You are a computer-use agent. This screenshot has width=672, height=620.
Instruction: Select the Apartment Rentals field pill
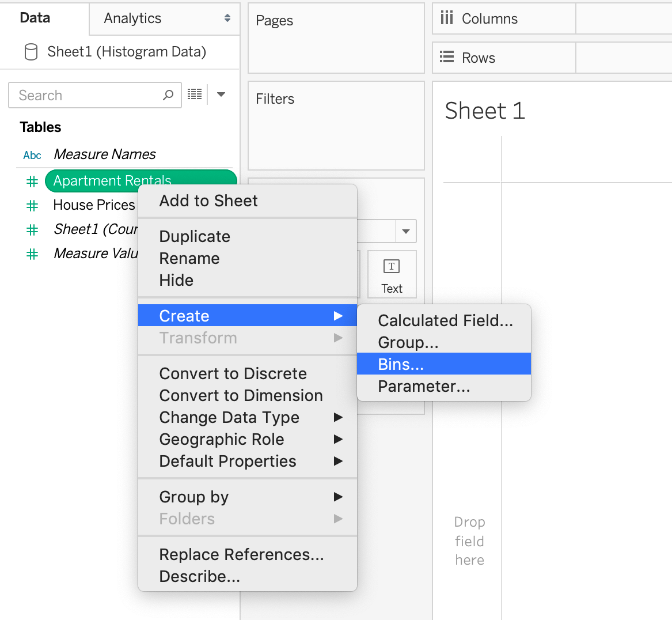141,180
